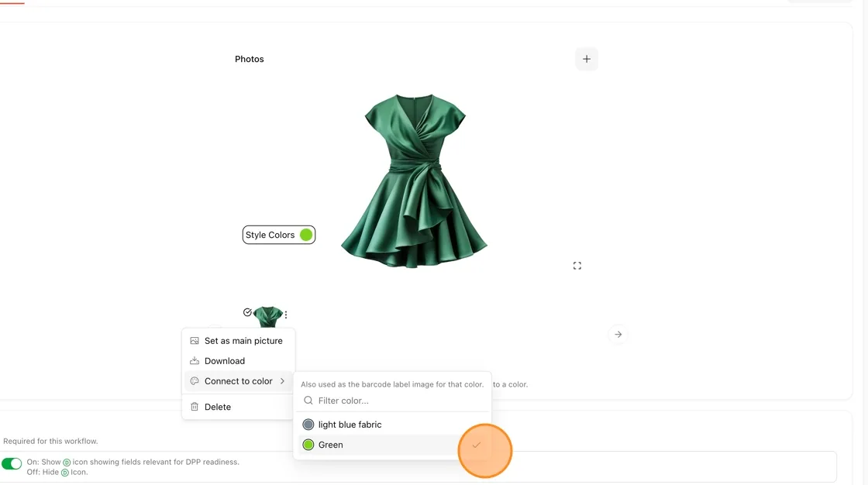Viewport: 868px width, 485px height.
Task: Choose Set as main picture
Action: pos(238,340)
